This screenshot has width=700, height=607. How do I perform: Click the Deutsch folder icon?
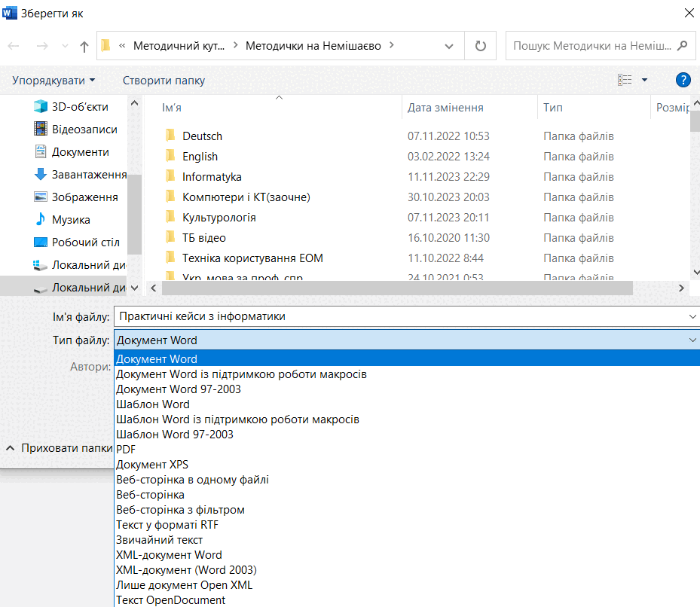(170, 136)
